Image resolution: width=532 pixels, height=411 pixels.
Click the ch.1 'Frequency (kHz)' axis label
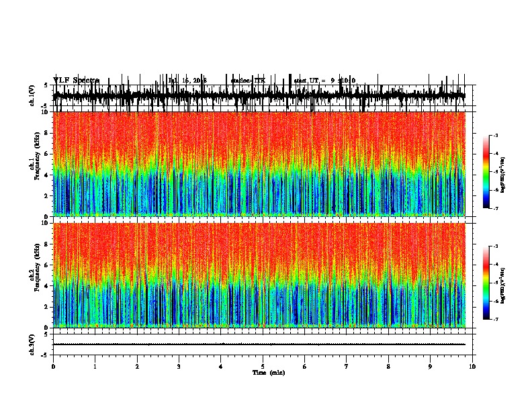(x=37, y=156)
